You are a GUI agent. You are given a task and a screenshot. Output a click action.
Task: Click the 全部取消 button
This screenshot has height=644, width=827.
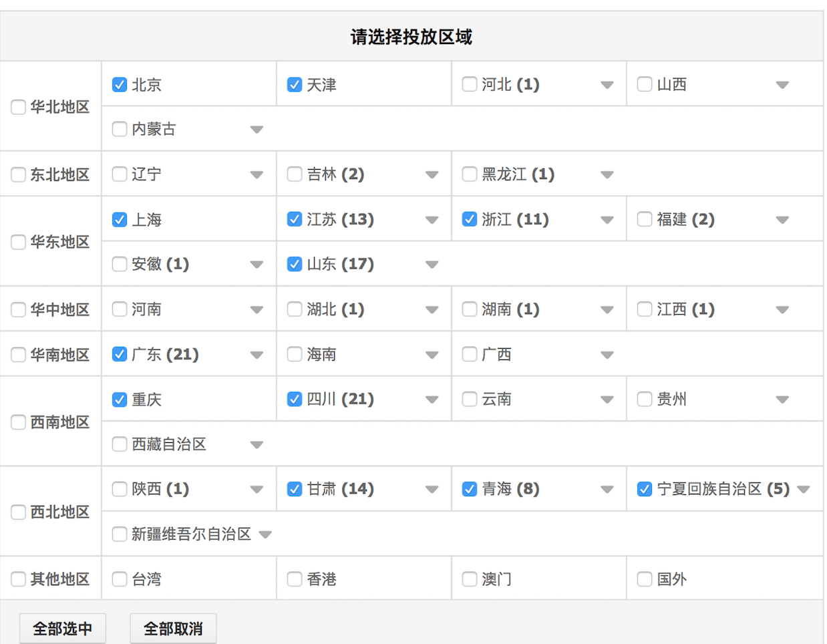coord(173,629)
